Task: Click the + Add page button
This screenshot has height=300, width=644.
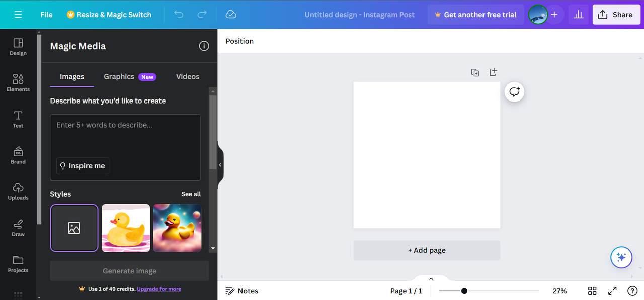Action: click(x=427, y=250)
